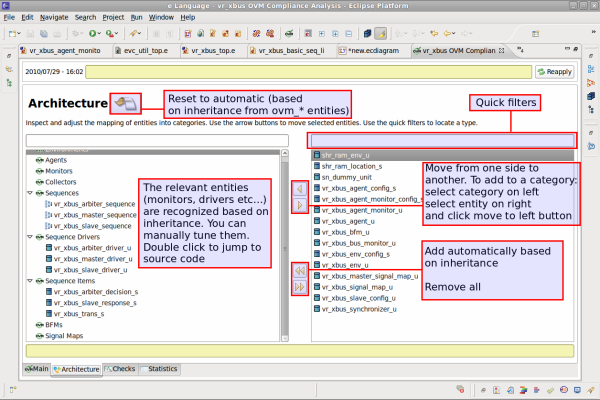
Task: Click the round red-blue status bar icon
Action: [564, 390]
